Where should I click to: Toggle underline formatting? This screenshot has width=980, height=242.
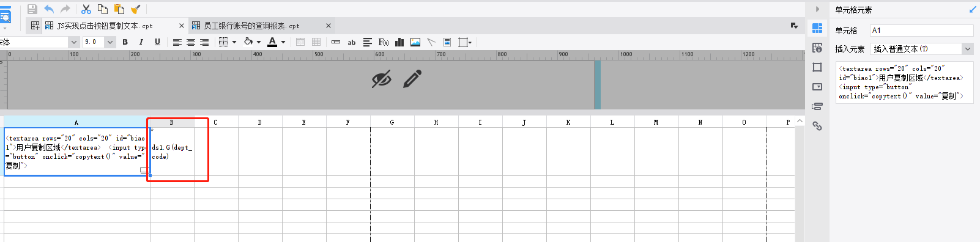tap(157, 42)
